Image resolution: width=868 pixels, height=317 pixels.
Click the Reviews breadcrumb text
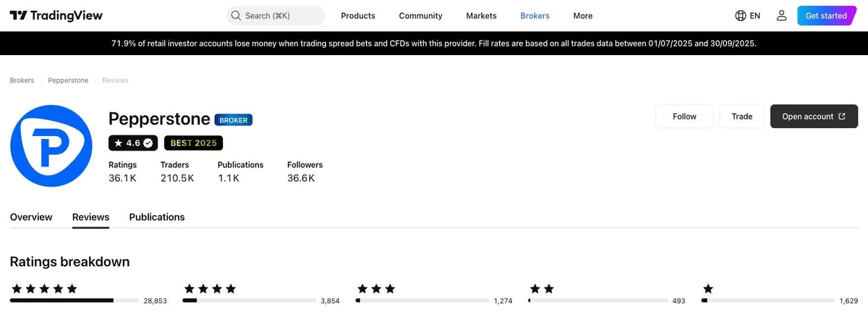115,80
